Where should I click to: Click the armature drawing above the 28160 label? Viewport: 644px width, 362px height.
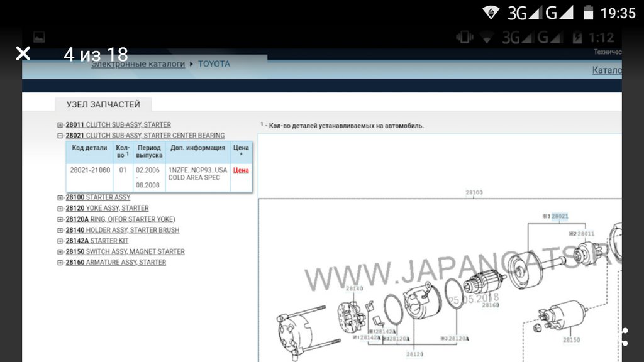pos(486,282)
